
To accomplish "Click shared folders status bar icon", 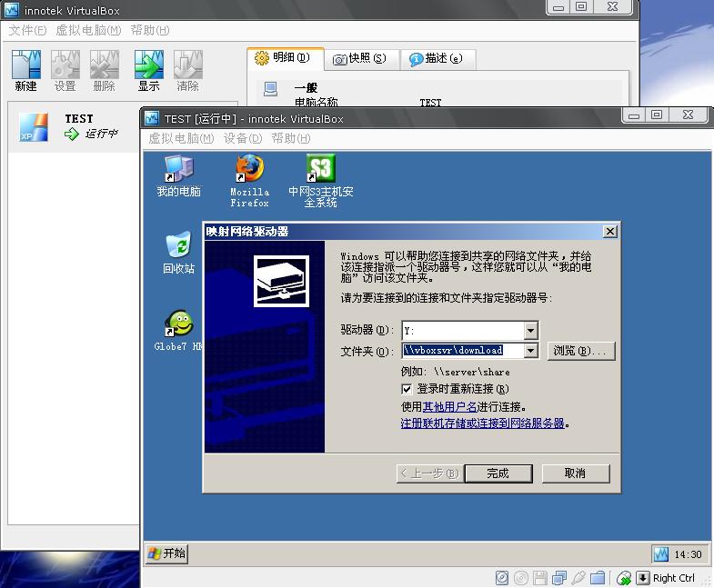I will pyautogui.click(x=598, y=578).
